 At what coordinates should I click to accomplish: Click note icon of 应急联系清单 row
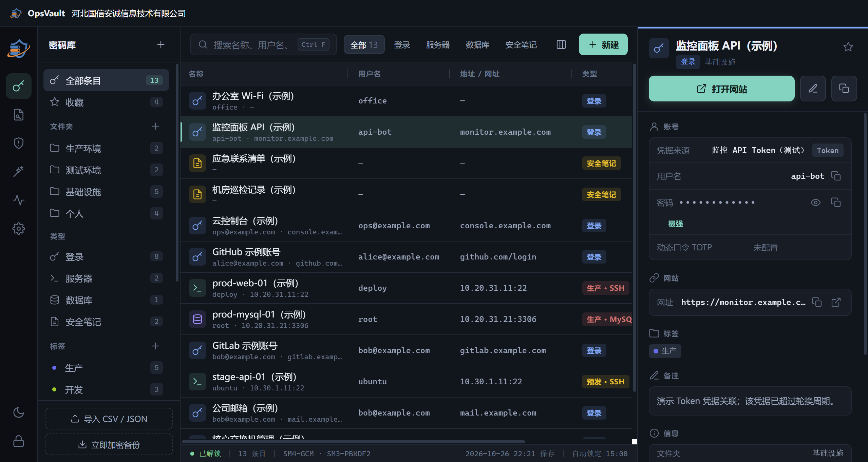pos(197,163)
